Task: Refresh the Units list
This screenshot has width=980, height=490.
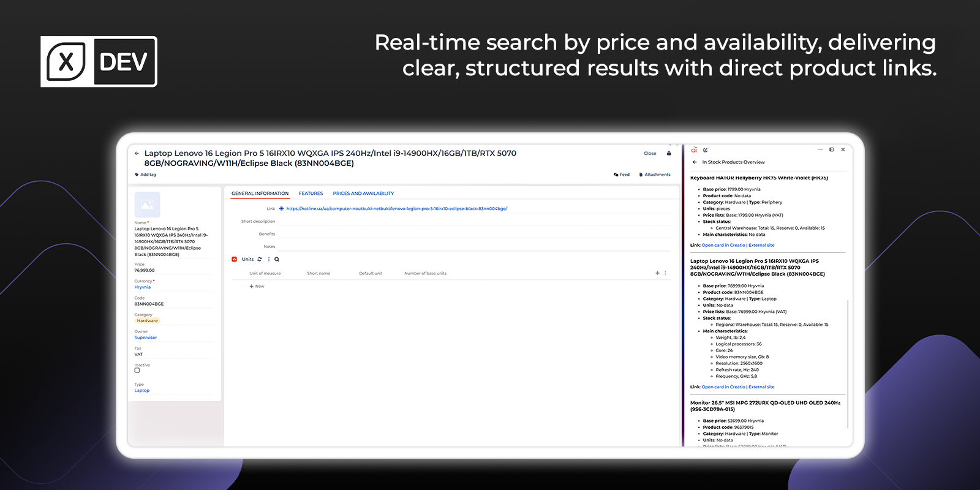Action: [260, 259]
